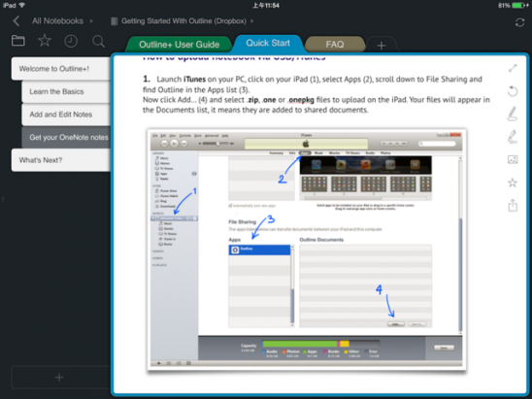Tap the sync icon
This screenshot has height=399, width=532.
519,22
